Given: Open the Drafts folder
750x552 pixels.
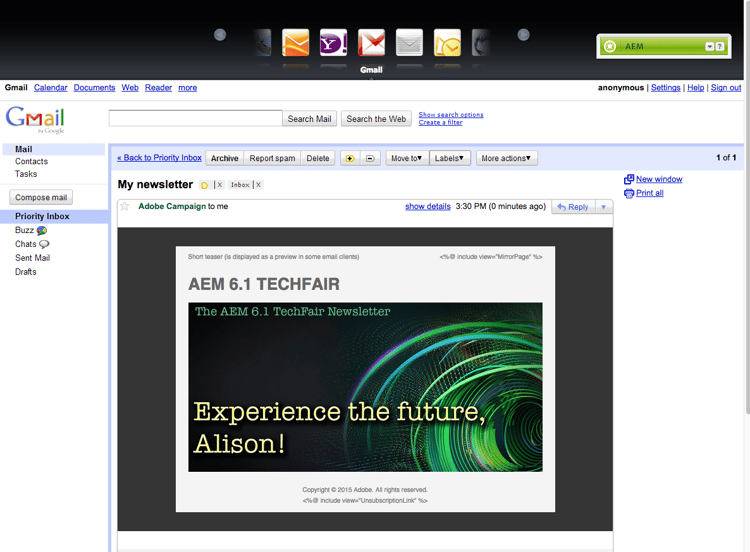Looking at the screenshot, I should pos(25,272).
